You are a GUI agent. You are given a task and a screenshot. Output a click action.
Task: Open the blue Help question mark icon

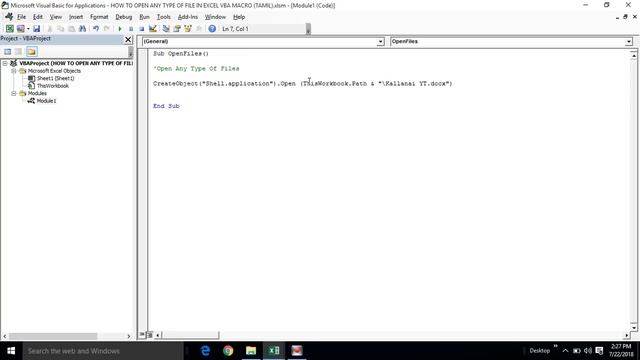point(212,29)
